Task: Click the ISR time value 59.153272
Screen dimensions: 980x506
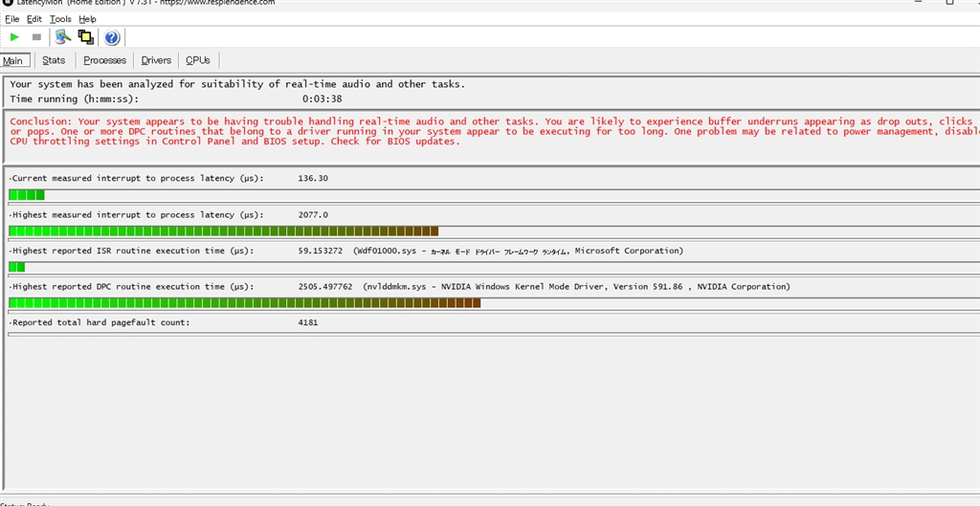Action: pos(321,251)
